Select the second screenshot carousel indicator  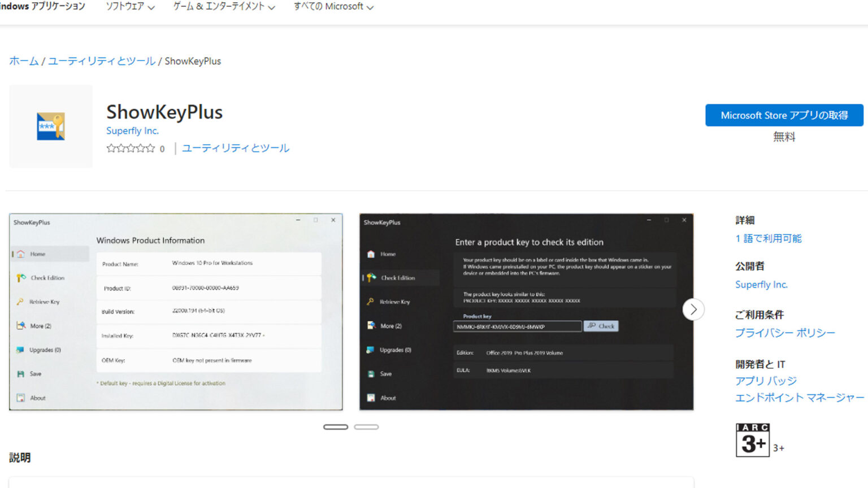(x=367, y=426)
